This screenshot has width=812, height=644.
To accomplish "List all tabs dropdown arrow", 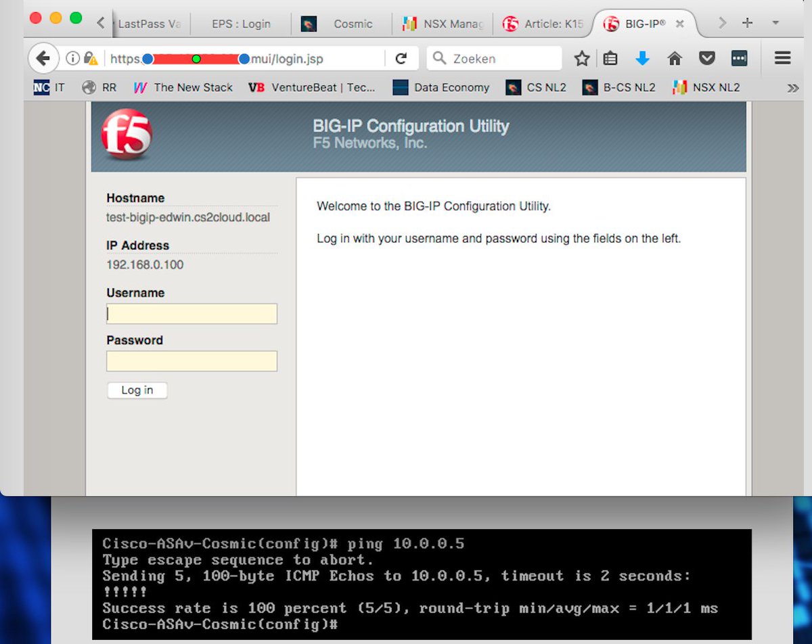I will [x=775, y=23].
